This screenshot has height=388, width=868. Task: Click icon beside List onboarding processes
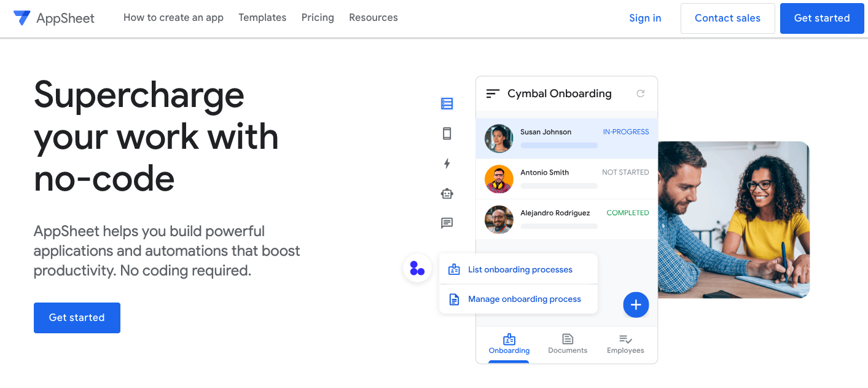(x=455, y=269)
